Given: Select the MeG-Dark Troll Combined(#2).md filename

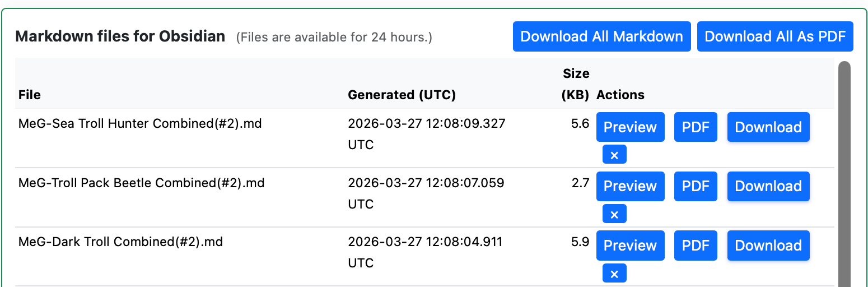Looking at the screenshot, I should coord(120,242).
